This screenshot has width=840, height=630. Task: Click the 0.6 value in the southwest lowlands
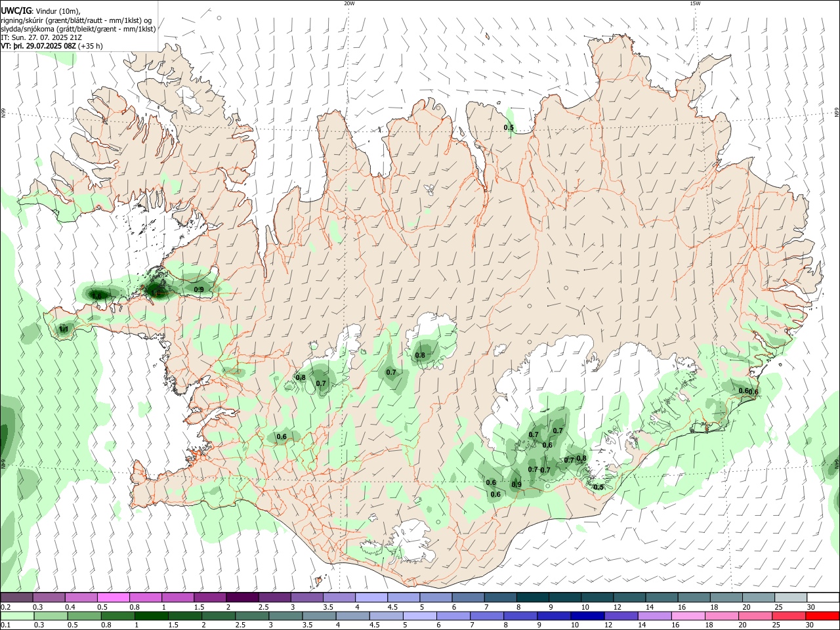282,436
